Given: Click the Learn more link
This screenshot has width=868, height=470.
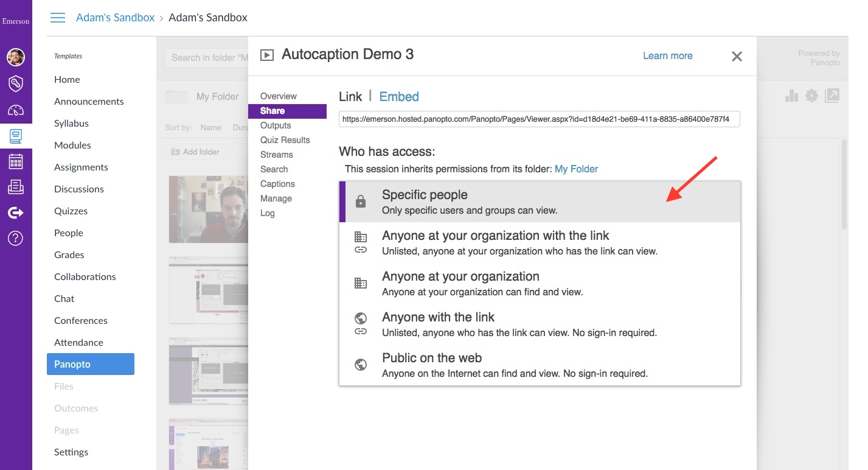Looking at the screenshot, I should pos(667,55).
